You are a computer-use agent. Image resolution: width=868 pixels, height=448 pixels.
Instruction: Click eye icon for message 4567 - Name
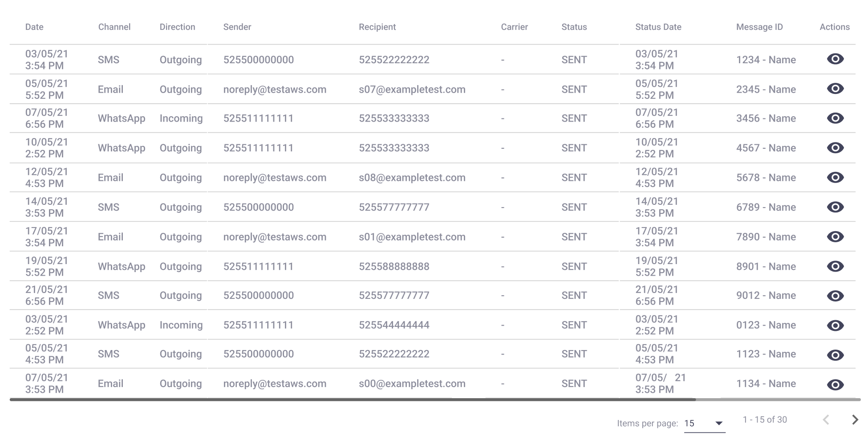point(835,148)
